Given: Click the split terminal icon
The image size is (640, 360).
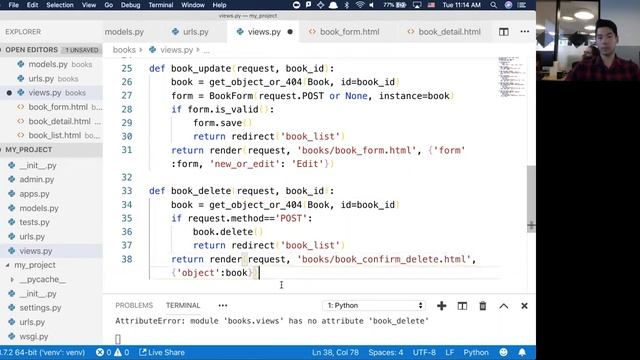Looking at the screenshot, I should [462, 306].
